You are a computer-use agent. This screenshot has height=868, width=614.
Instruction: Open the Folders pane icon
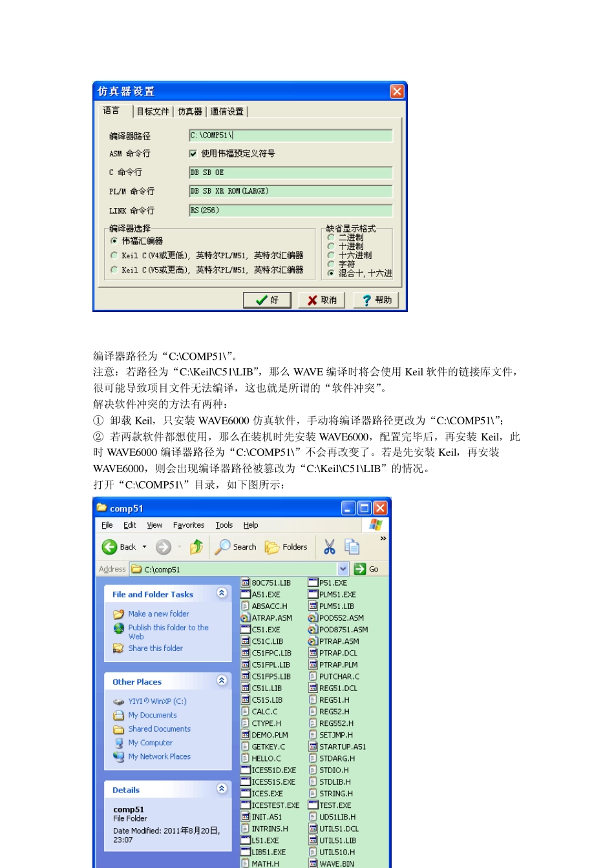(x=272, y=547)
